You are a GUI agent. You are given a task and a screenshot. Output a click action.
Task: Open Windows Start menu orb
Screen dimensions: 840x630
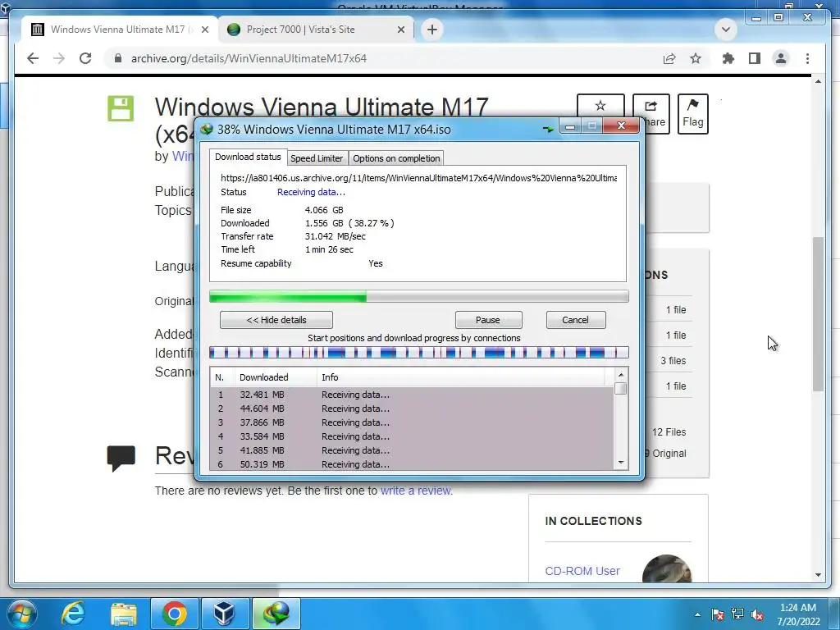point(21,614)
